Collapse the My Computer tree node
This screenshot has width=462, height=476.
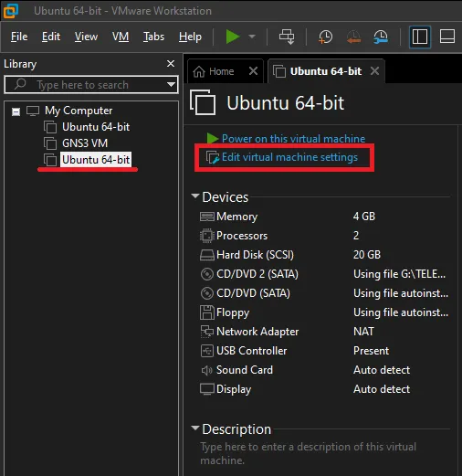click(x=16, y=111)
